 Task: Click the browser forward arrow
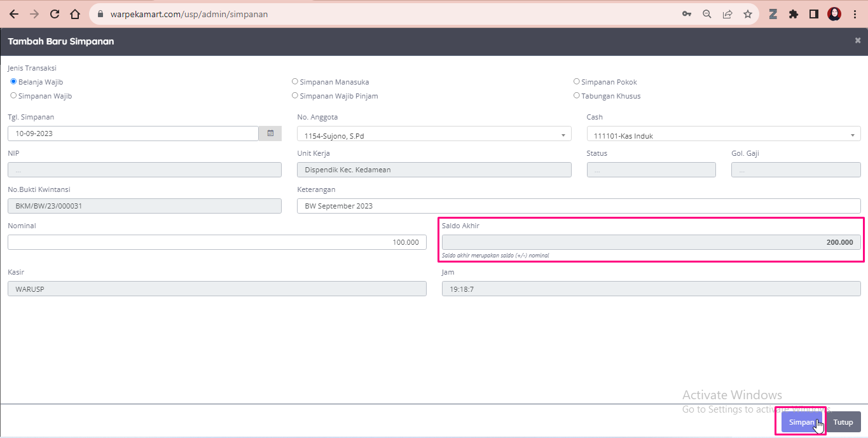coord(34,14)
